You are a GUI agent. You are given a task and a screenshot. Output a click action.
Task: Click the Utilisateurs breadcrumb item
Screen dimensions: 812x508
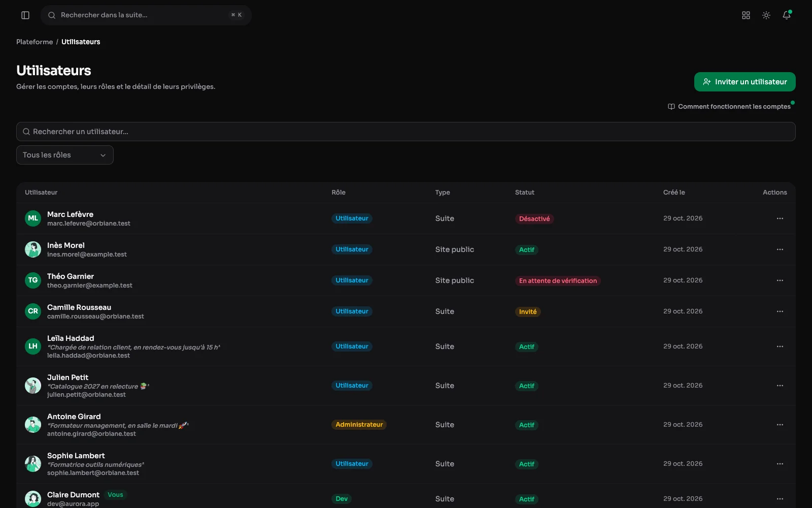(x=81, y=42)
